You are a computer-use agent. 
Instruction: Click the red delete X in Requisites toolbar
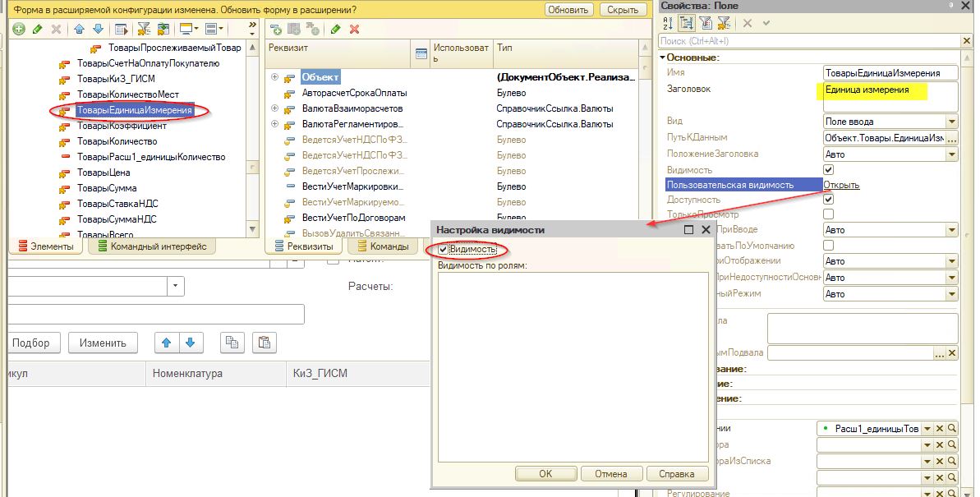(x=354, y=30)
